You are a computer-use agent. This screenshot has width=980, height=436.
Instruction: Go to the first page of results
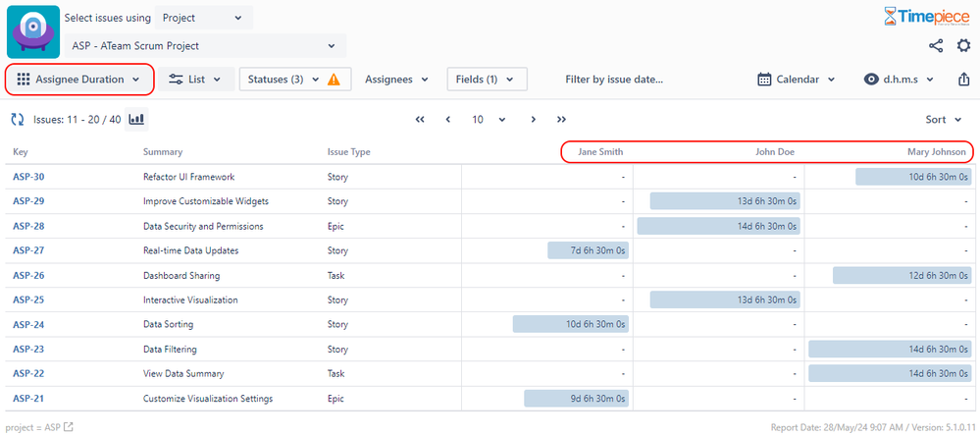coord(420,120)
